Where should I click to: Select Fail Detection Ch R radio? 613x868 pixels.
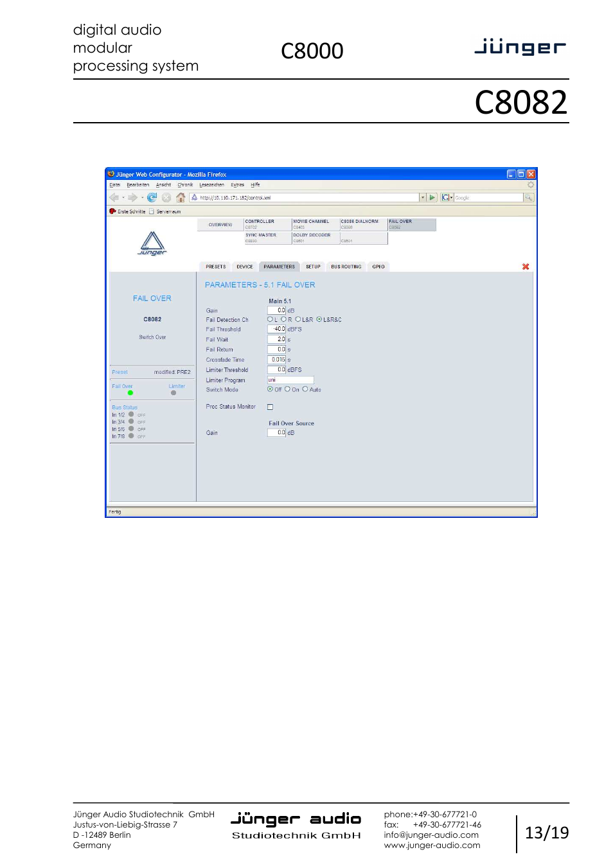click(x=283, y=319)
